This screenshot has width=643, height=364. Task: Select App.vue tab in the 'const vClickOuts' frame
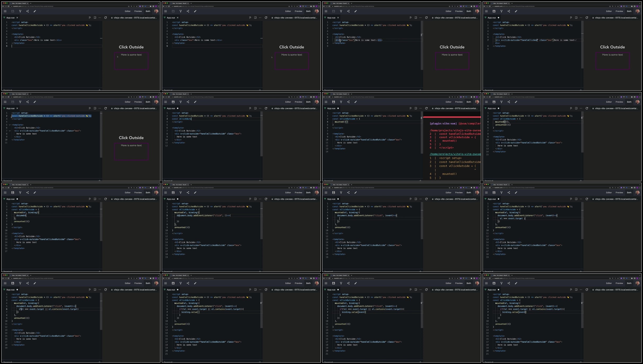[171, 108]
